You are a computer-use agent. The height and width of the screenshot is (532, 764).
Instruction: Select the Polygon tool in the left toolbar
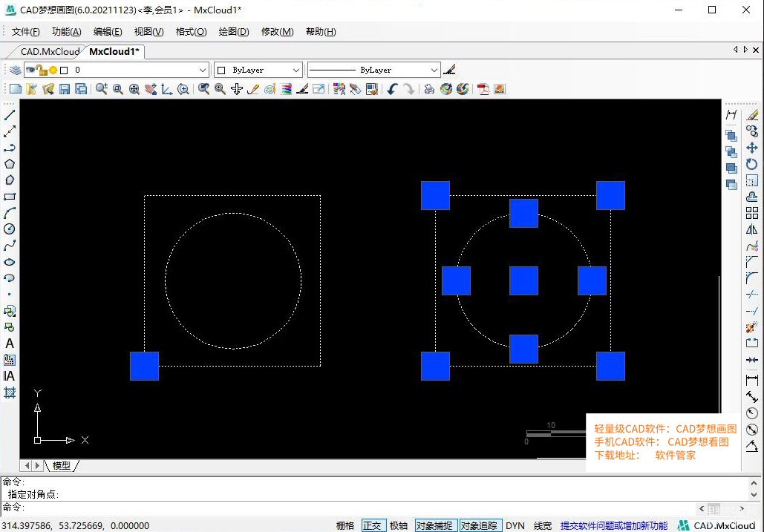point(9,164)
